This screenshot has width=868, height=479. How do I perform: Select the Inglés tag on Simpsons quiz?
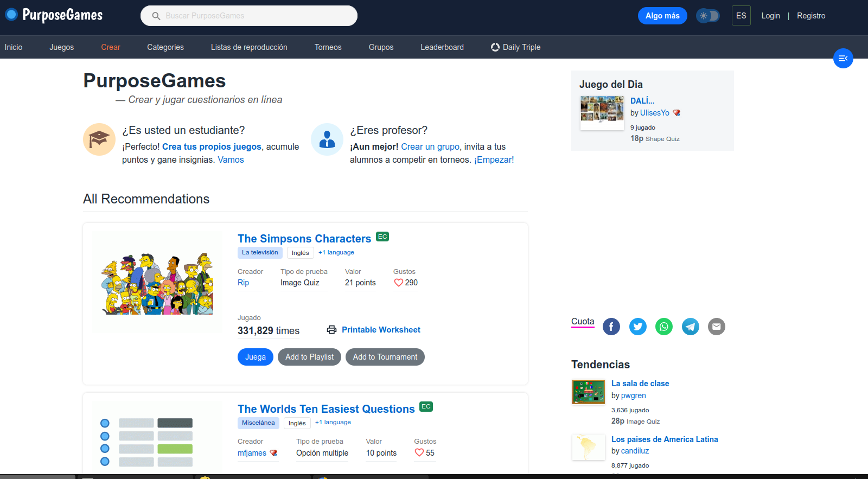pos(300,253)
